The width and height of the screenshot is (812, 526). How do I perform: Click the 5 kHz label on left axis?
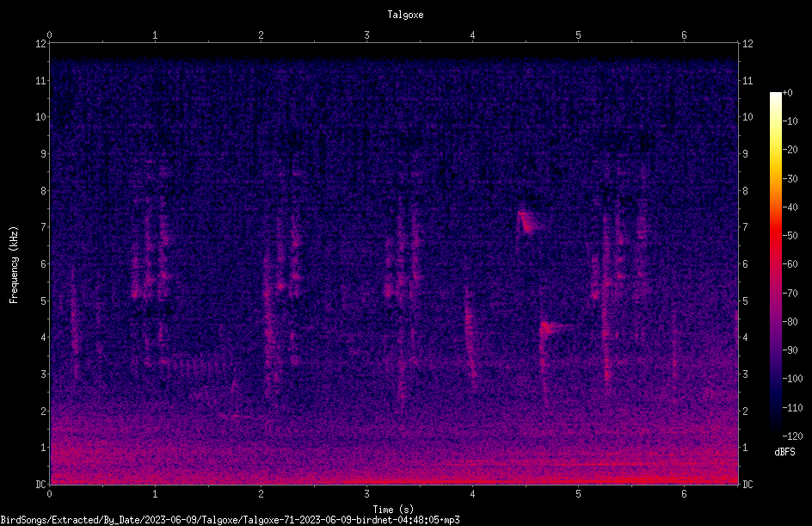click(x=44, y=301)
